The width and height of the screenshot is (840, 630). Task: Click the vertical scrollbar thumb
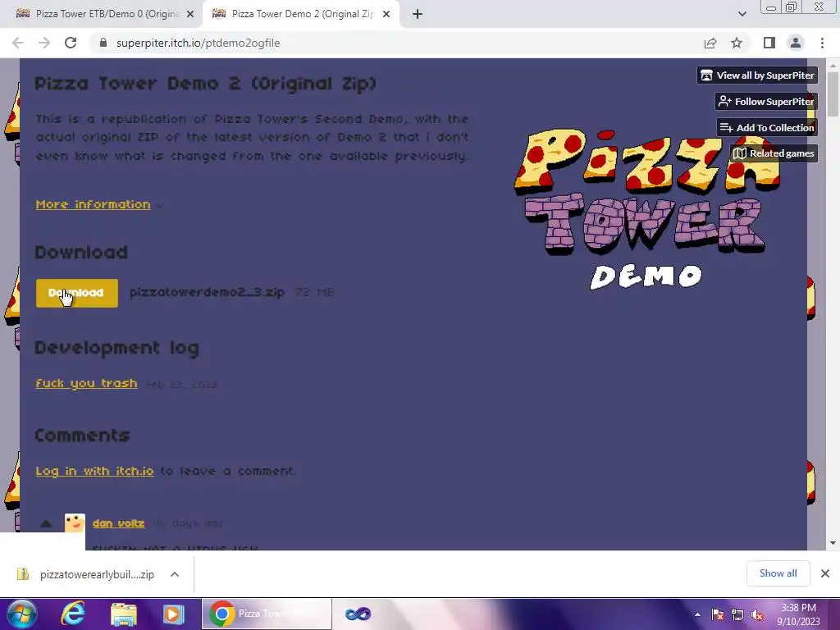click(833, 94)
